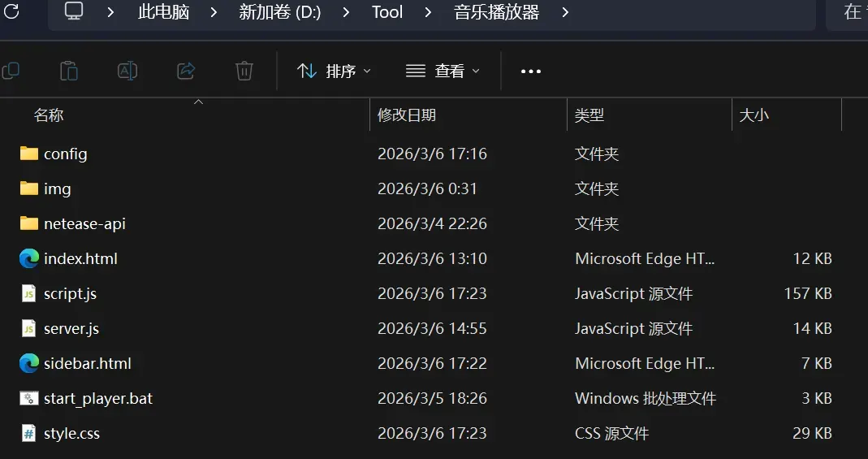Click the date 2026/3/4 22:26
The width and height of the screenshot is (868, 459).
tap(432, 223)
